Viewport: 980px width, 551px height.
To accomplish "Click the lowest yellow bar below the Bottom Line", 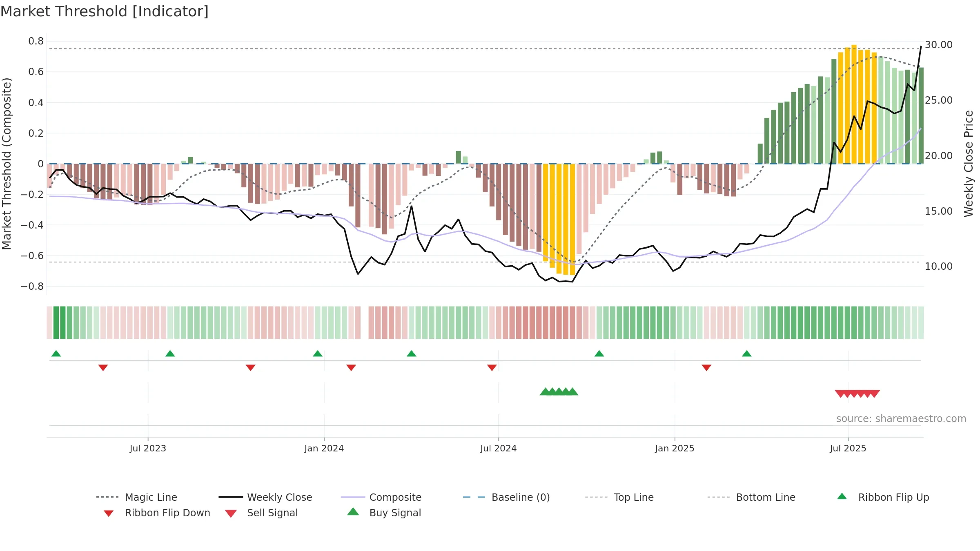I will (572, 219).
